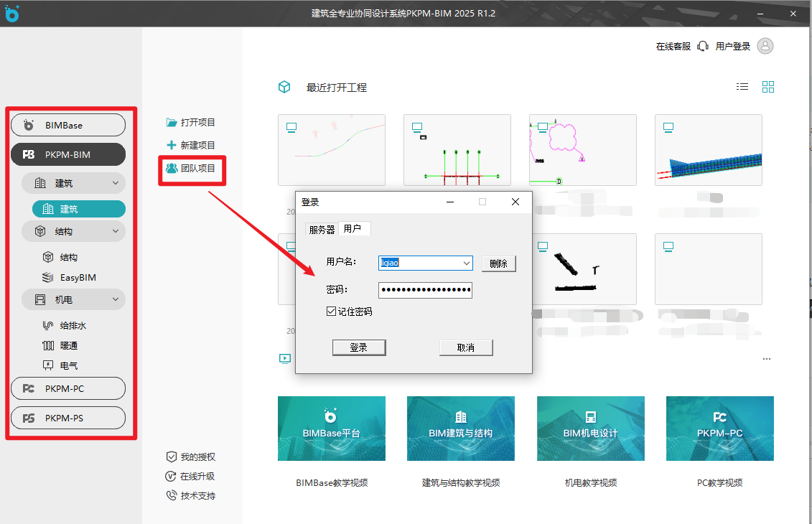Click monitor icon on blue beam thumbnail
The width and height of the screenshot is (812, 524).
tap(668, 127)
